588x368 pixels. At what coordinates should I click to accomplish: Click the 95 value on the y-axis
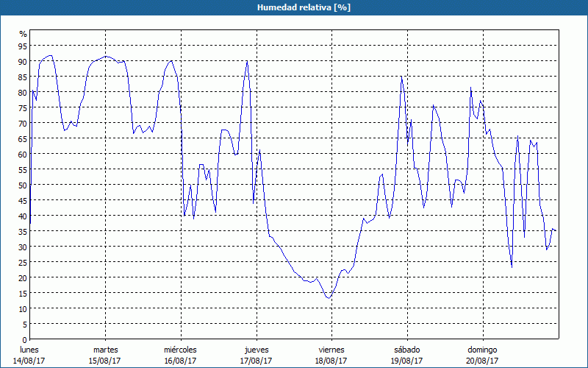[x=23, y=46]
